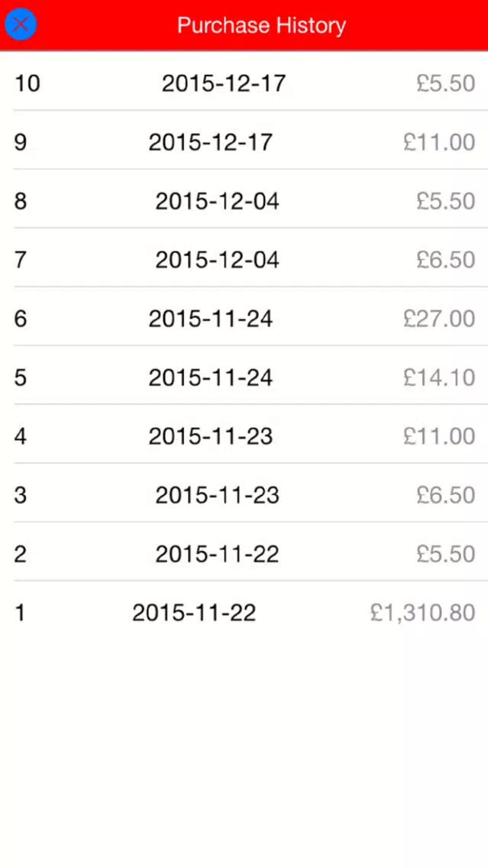Tap the £5.50 amount on purchase 2
The height and width of the screenshot is (868, 488).
coord(445,554)
